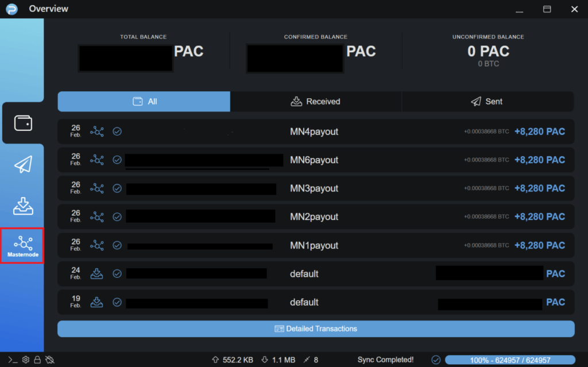Click the wallet lock icon in status bar
The height and width of the screenshot is (367, 588).
[x=37, y=360]
